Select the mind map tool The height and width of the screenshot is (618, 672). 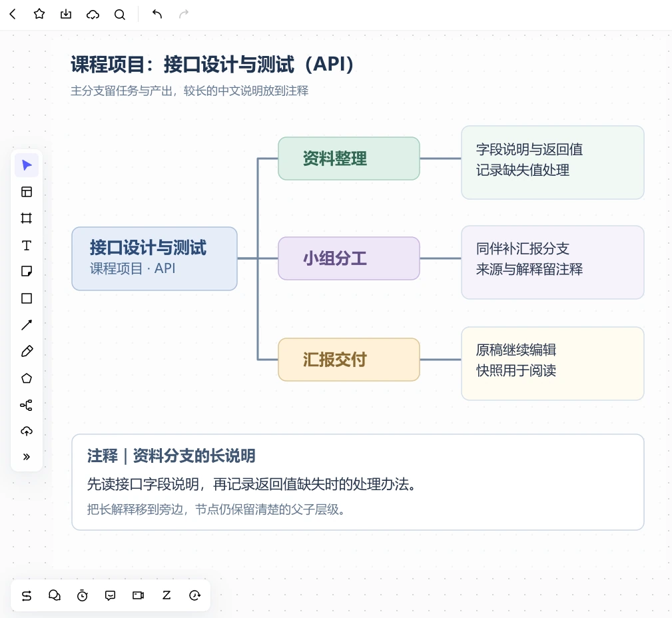coord(27,405)
